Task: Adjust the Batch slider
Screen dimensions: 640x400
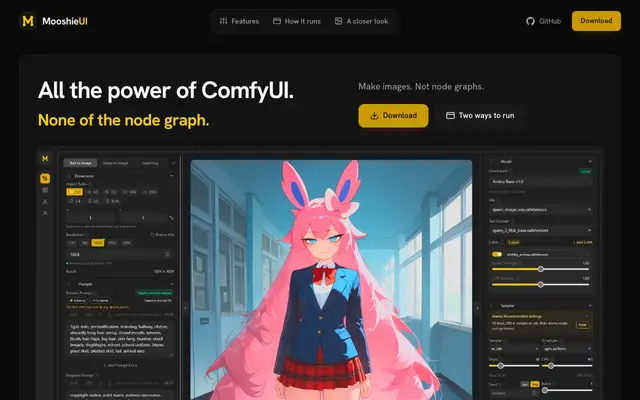Action: pos(567,390)
